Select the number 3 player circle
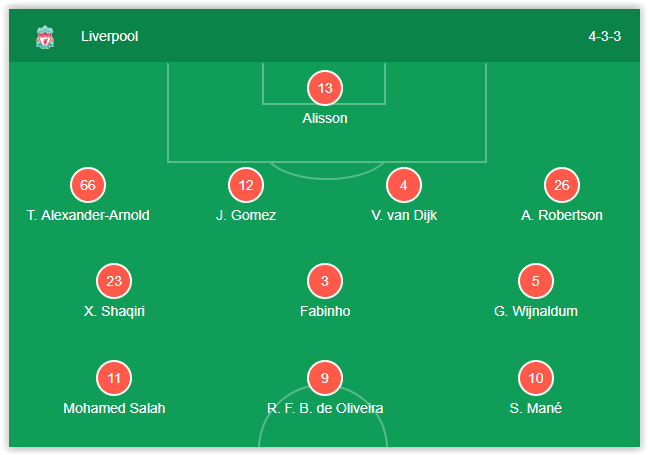This screenshot has height=455, width=648. click(x=325, y=281)
